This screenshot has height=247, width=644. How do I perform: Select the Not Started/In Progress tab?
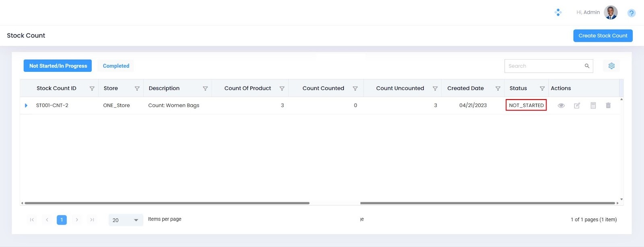58,66
